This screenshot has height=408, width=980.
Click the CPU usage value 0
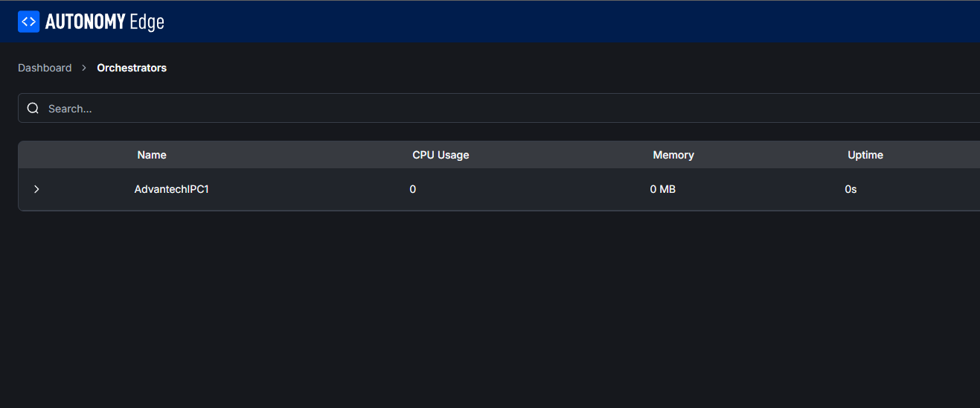(x=413, y=189)
